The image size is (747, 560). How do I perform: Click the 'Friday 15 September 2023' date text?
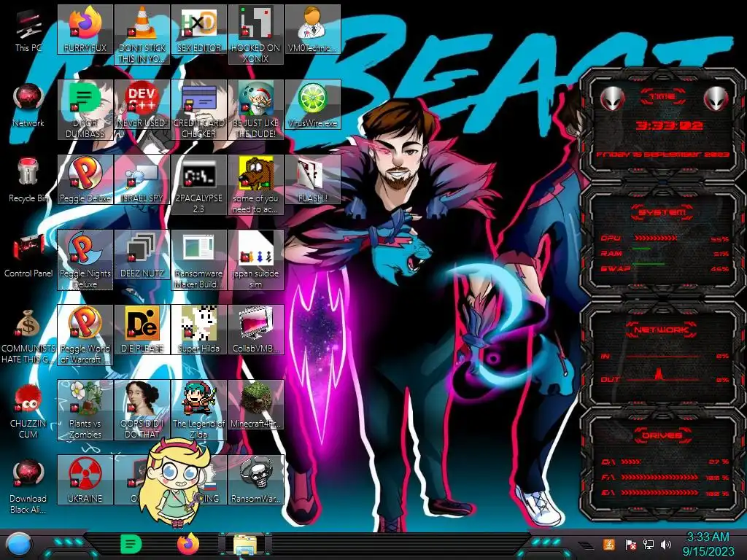[662, 155]
